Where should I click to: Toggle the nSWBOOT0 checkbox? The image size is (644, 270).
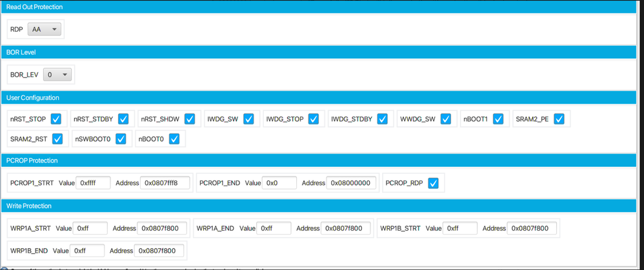point(121,139)
